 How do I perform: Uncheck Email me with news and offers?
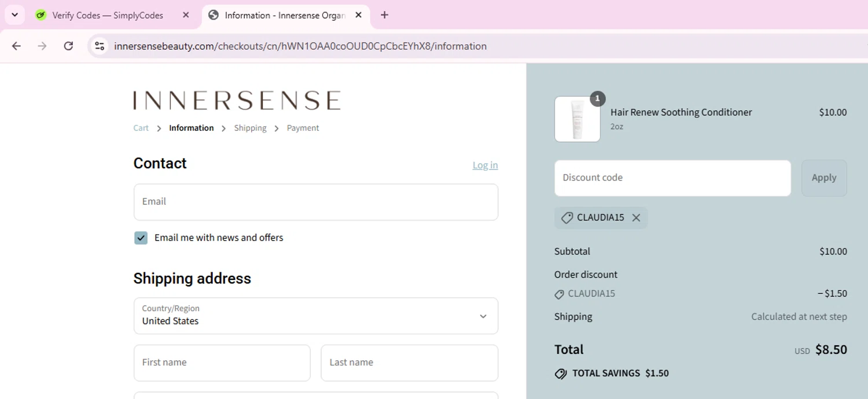[x=141, y=238]
